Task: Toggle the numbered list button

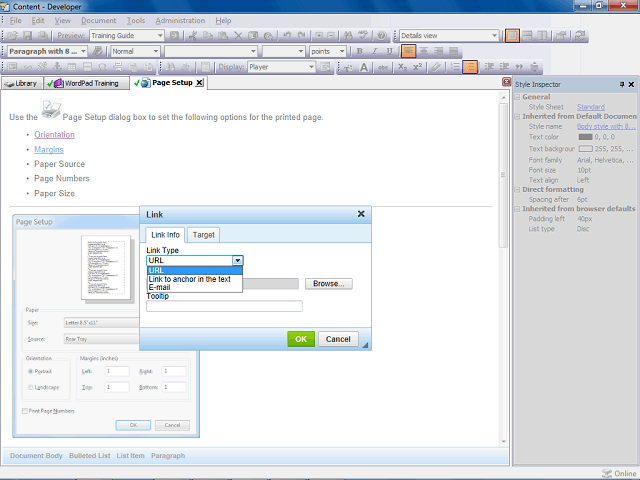Action: pyautogui.click(x=455, y=67)
